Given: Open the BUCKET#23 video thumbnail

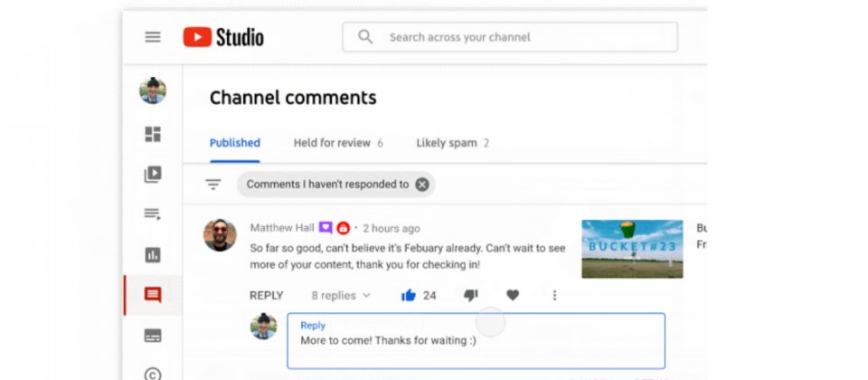Looking at the screenshot, I should point(632,249).
